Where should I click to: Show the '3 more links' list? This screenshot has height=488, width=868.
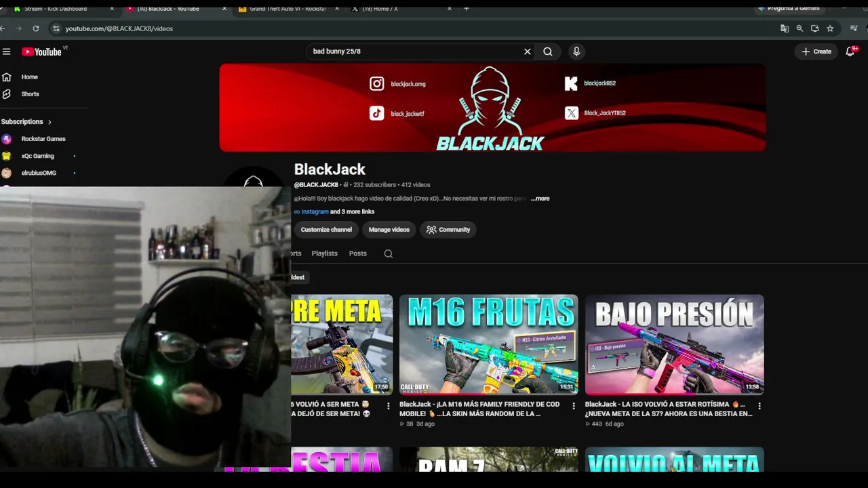352,212
